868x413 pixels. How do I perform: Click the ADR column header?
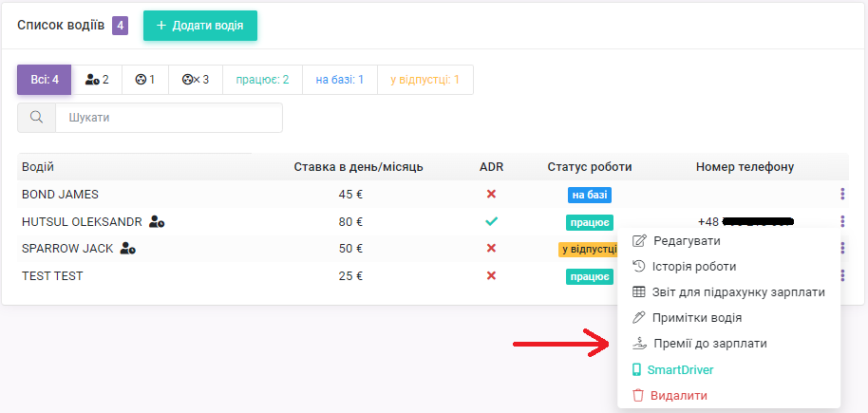(492, 167)
